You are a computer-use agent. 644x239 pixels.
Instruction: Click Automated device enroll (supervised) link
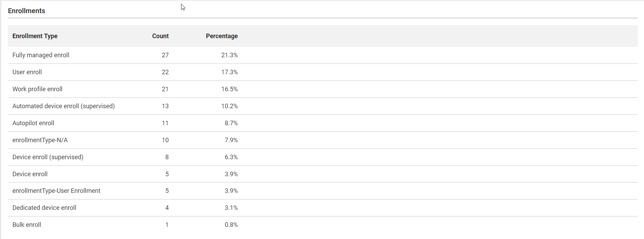(63, 106)
